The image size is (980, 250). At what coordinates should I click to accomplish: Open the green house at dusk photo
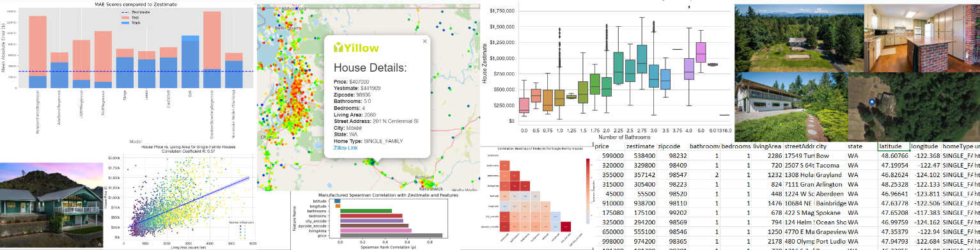[51, 206]
